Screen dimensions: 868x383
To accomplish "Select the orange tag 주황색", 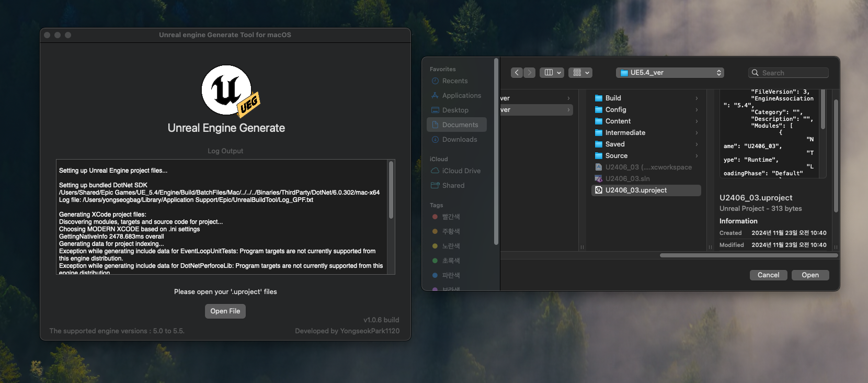I will pyautogui.click(x=456, y=231).
